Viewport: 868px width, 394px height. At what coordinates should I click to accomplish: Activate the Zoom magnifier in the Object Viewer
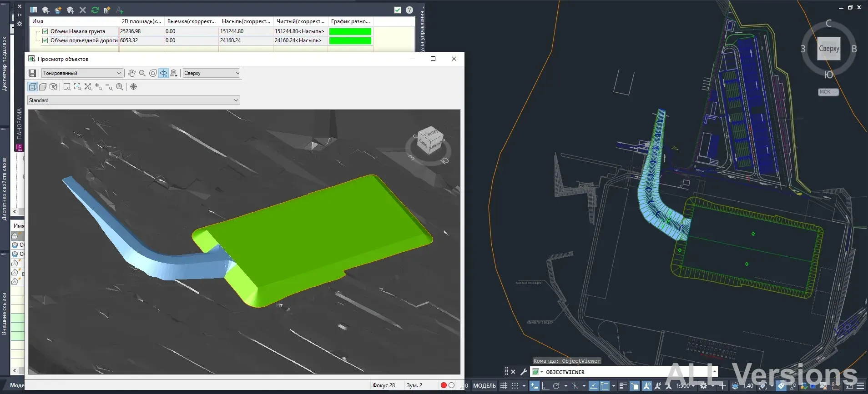tap(142, 73)
